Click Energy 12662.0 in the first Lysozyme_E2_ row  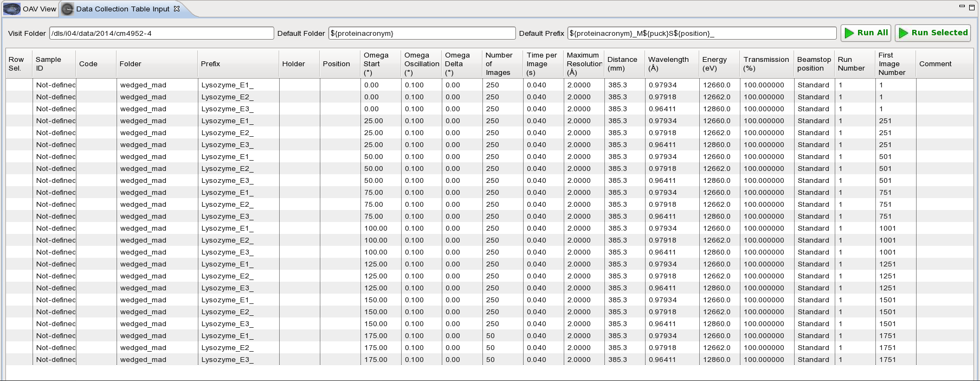717,97
